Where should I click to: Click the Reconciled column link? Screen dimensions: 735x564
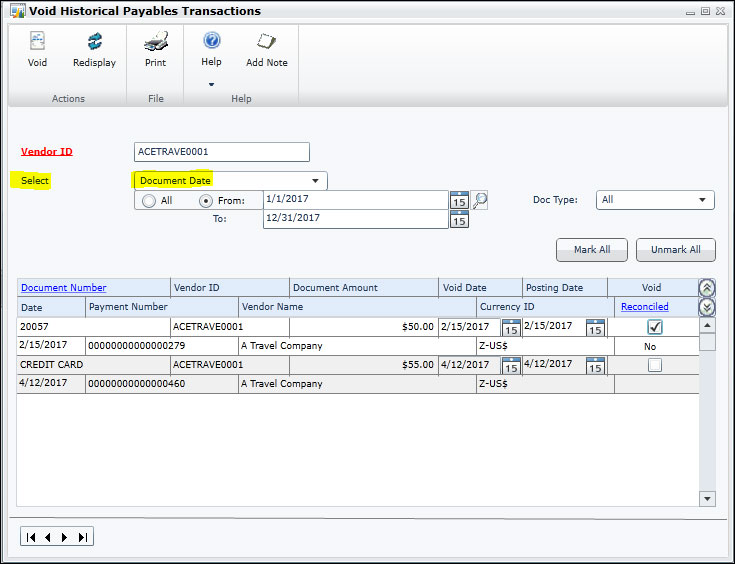[x=645, y=307]
